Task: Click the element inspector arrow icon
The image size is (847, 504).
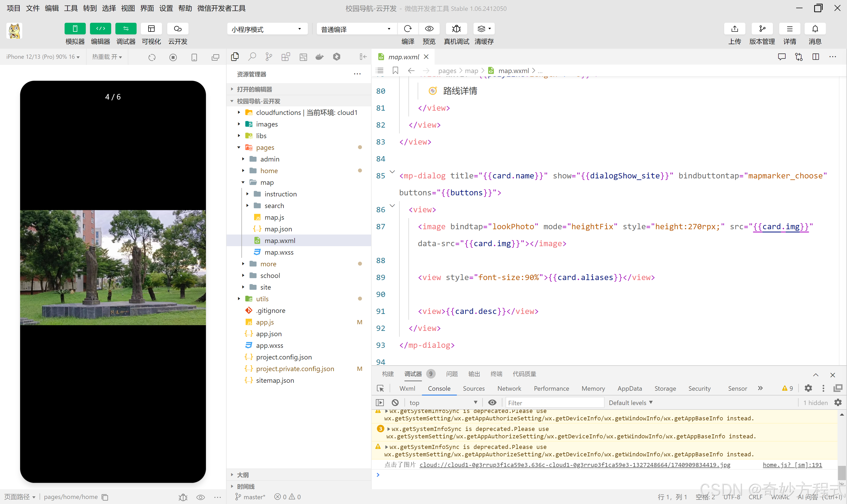Action: (x=380, y=388)
